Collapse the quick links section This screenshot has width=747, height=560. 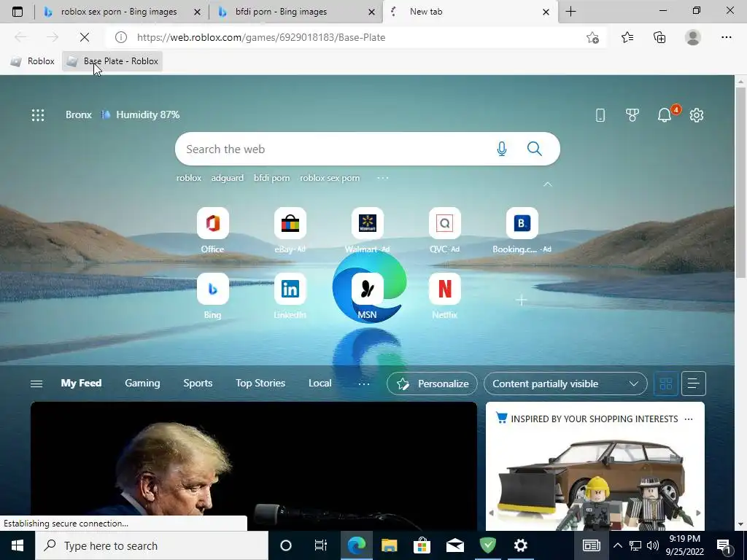(548, 184)
